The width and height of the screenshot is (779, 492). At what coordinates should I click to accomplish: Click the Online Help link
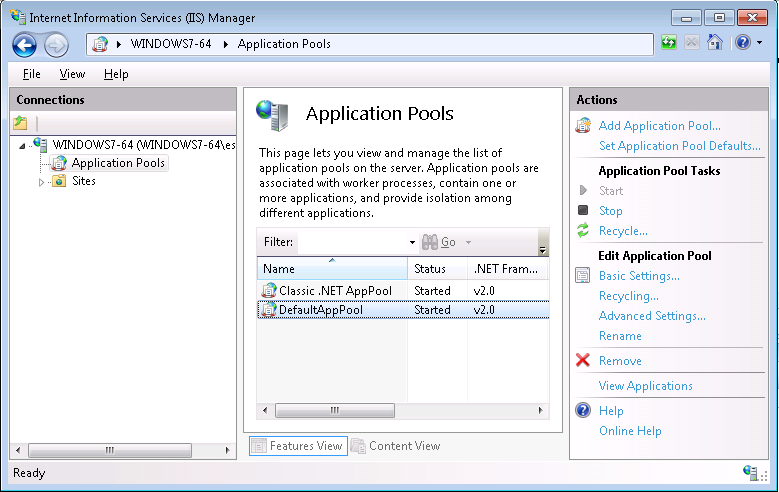pos(630,430)
